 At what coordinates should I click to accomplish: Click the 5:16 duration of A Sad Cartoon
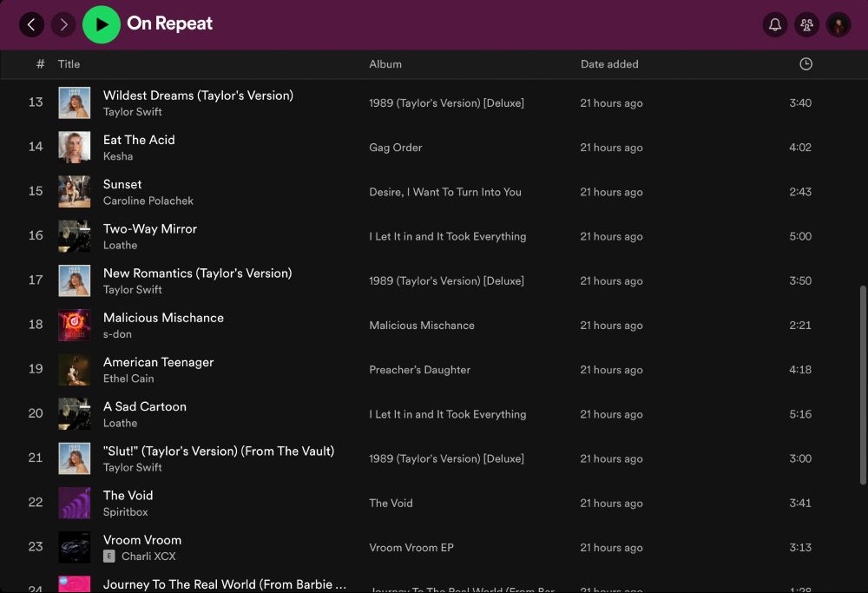click(800, 414)
